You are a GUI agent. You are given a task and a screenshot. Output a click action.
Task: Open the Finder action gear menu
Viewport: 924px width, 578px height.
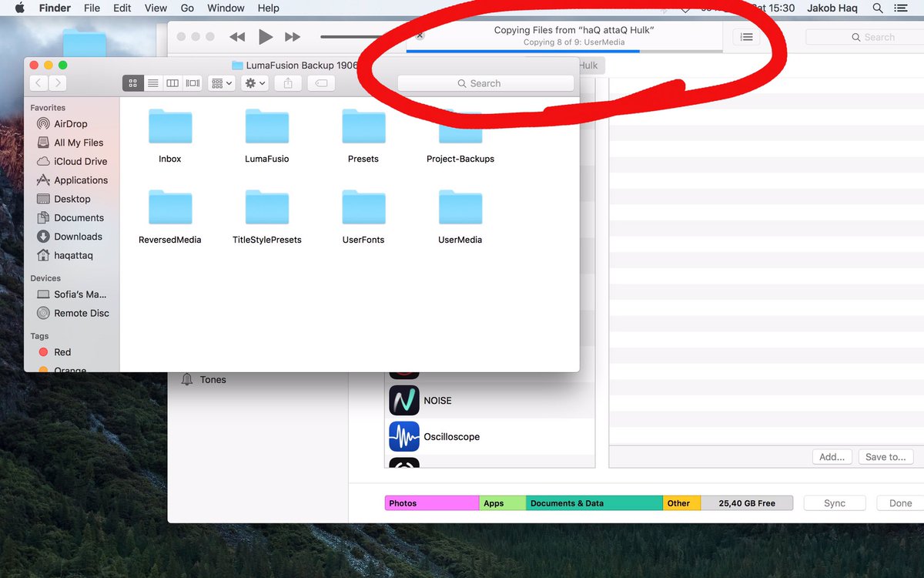point(255,83)
